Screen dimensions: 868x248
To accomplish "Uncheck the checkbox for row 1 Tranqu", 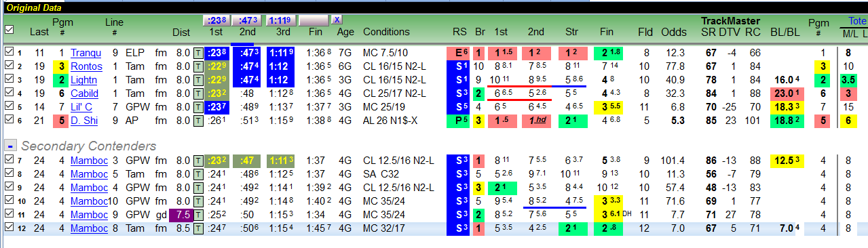I will click(8, 52).
